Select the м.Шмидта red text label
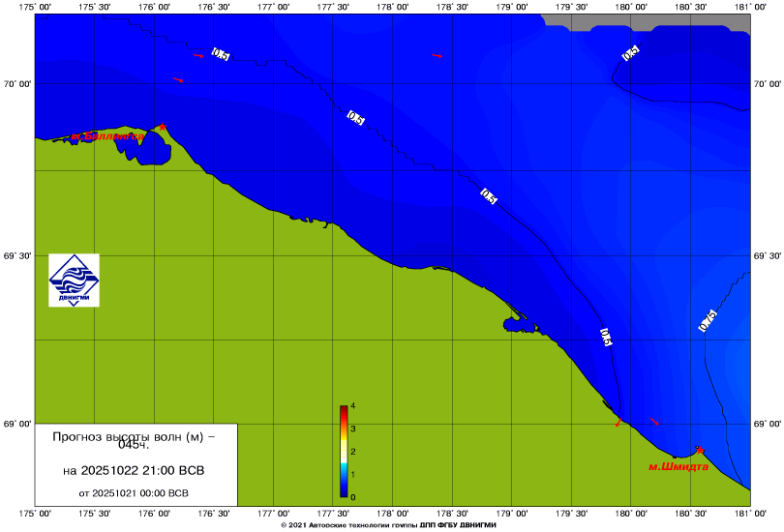This screenshot has width=784, height=532. tap(678, 466)
